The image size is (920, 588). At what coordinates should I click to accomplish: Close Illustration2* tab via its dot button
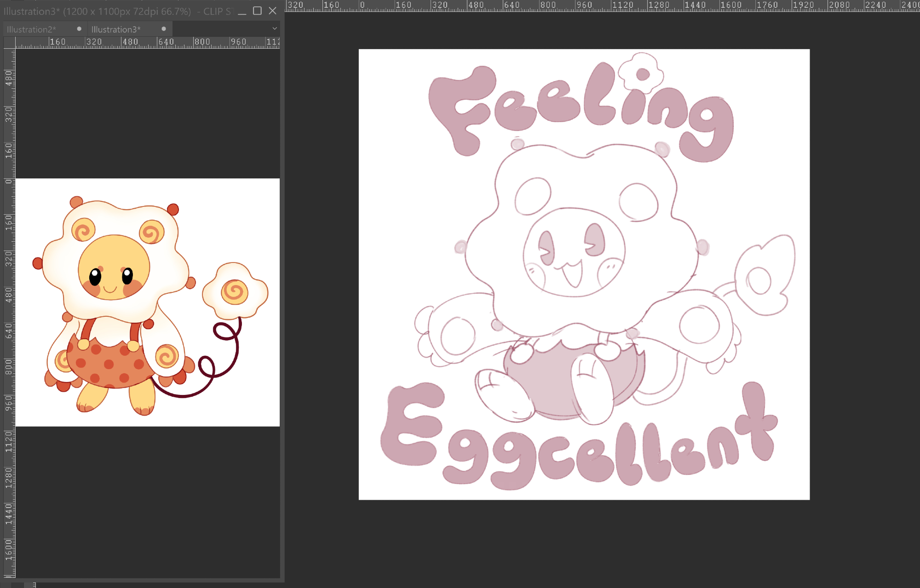coord(79,29)
